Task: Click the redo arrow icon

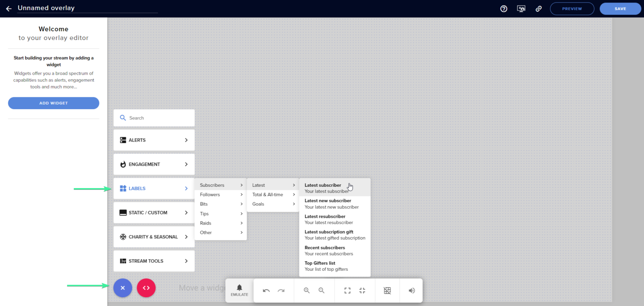Action: pos(280,290)
